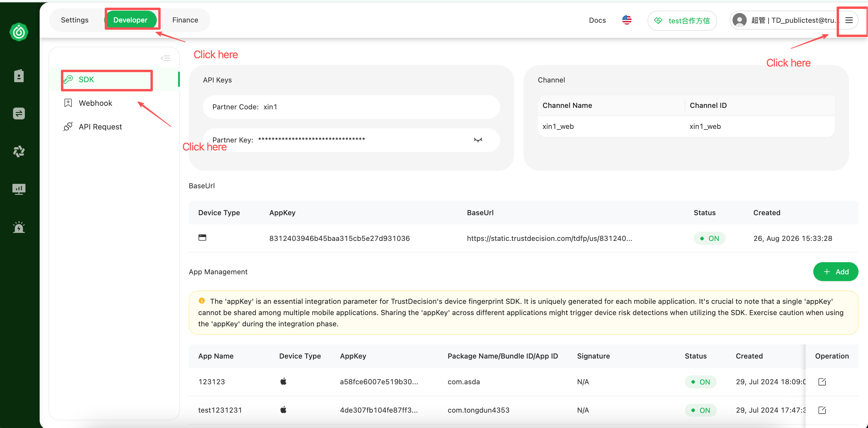
Task: Open the US flag language selector
Action: 627,20
